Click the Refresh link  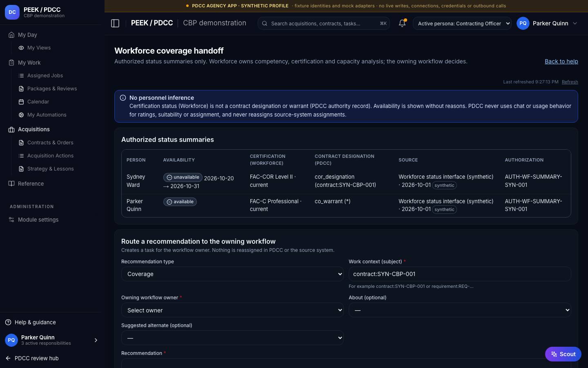pos(570,82)
